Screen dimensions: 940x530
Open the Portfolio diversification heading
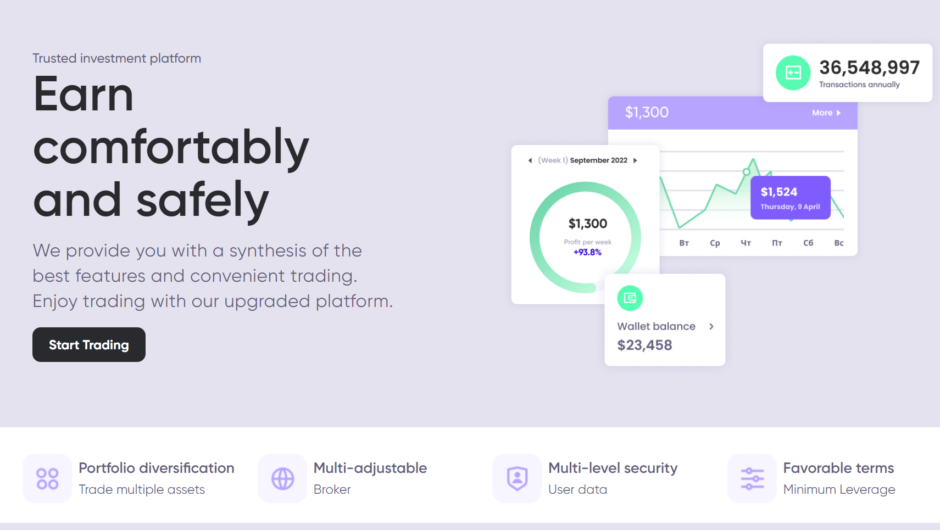pyautogui.click(x=156, y=468)
